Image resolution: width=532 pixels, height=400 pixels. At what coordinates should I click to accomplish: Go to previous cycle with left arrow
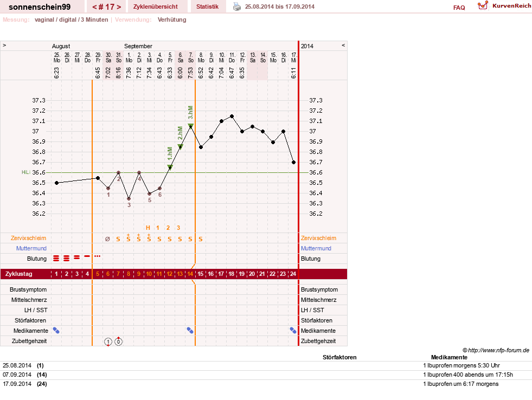[x=94, y=7]
